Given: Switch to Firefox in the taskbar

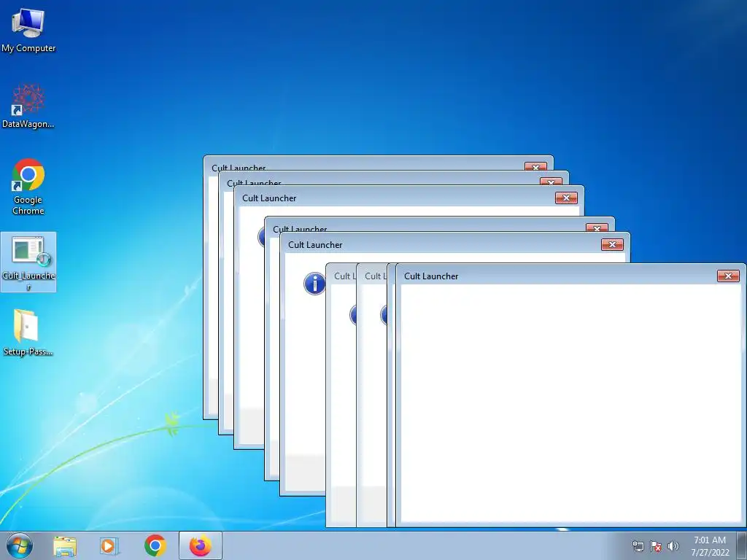Looking at the screenshot, I should [x=201, y=545].
